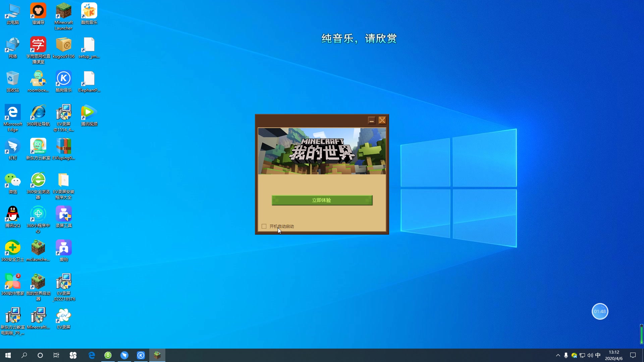This screenshot has width=644, height=362.
Task: Open 360安全浏览器 desktop icon
Action: click(x=38, y=186)
